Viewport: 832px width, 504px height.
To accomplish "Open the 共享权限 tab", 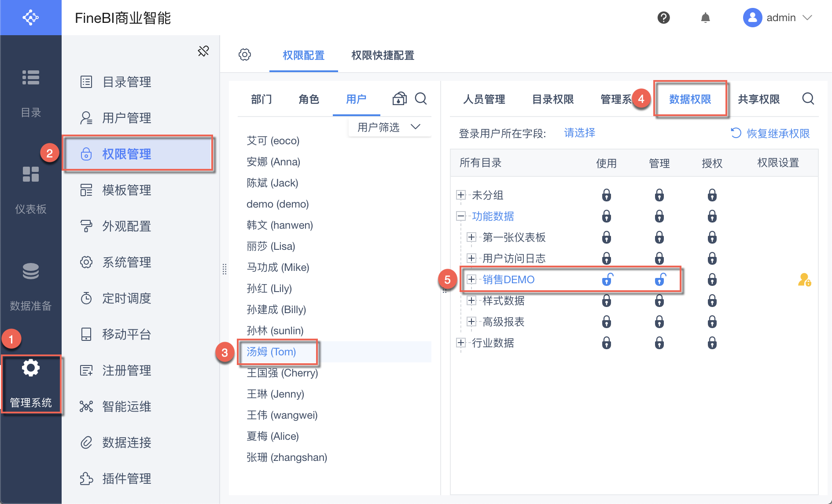I will coord(759,99).
